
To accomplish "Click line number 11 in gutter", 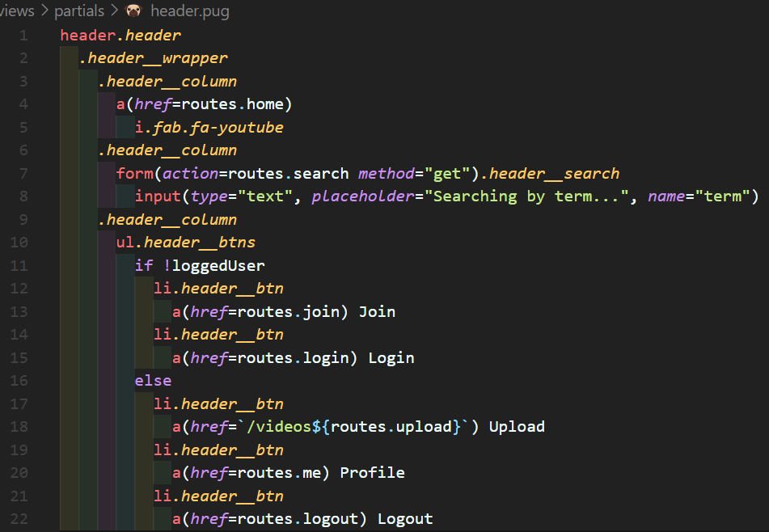I will click(x=19, y=266).
